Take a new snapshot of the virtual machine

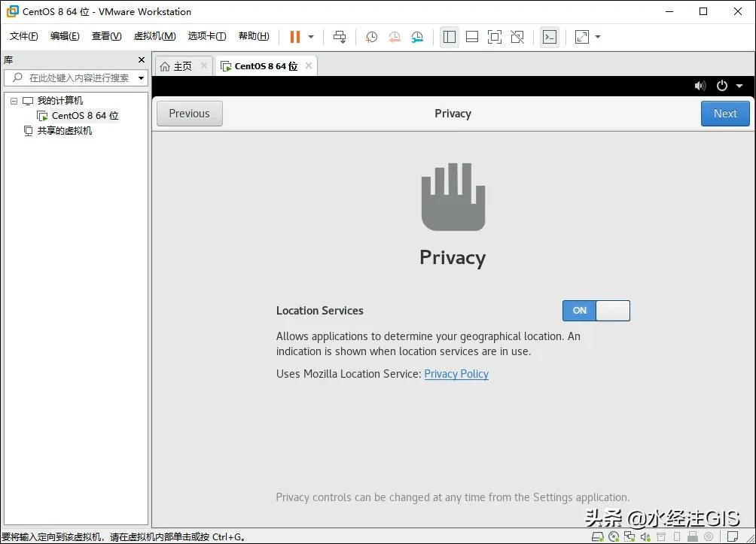coord(371,36)
